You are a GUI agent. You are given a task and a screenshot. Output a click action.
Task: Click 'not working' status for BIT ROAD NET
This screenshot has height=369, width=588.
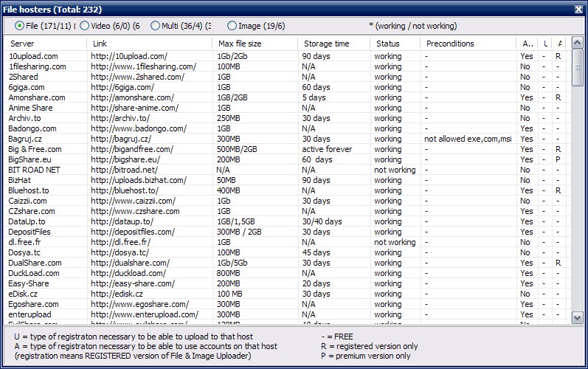tap(395, 170)
